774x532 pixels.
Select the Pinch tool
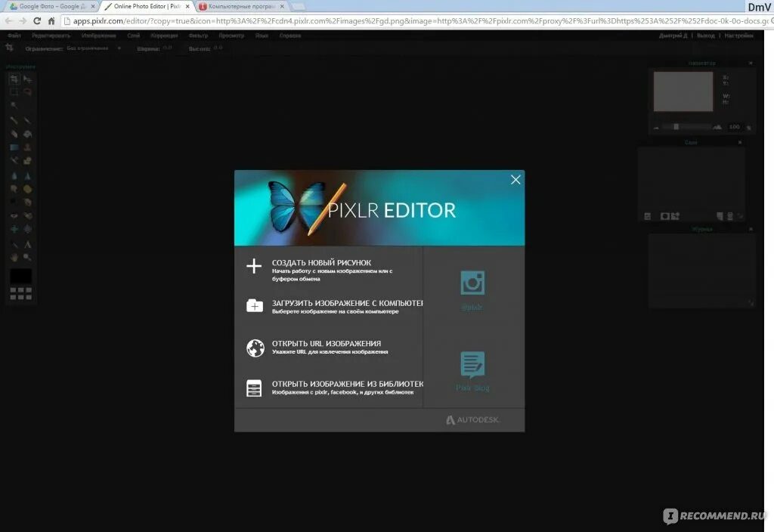tap(28, 229)
